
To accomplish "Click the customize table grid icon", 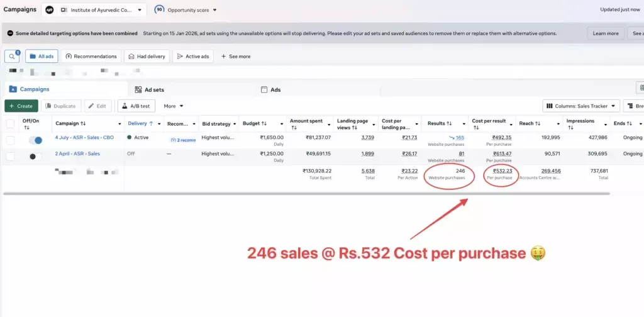I will pos(641,87).
